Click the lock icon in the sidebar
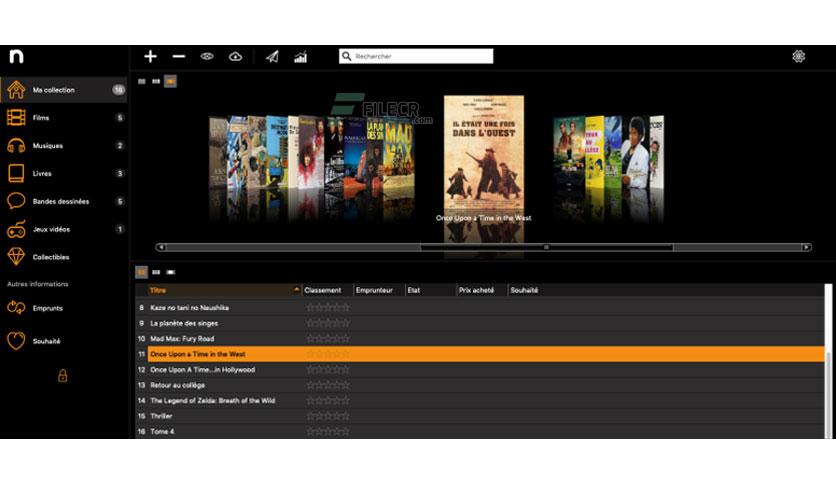 62,375
